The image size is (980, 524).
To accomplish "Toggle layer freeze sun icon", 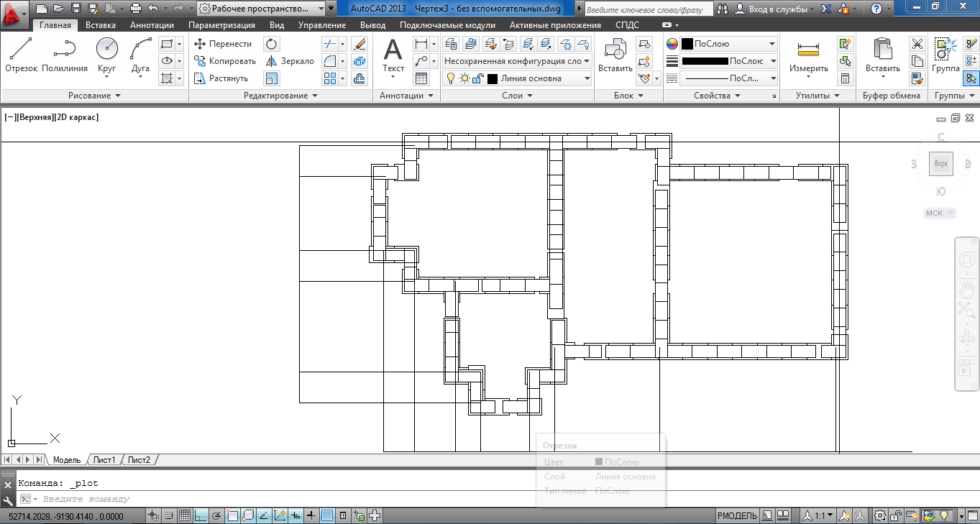I will pyautogui.click(x=463, y=78).
